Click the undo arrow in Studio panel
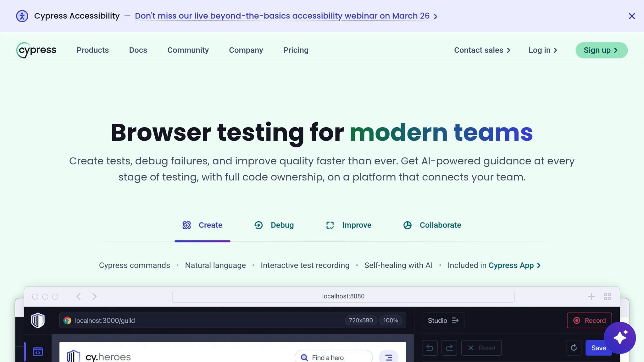Image resolution: width=644 pixels, height=362 pixels. 430,348
